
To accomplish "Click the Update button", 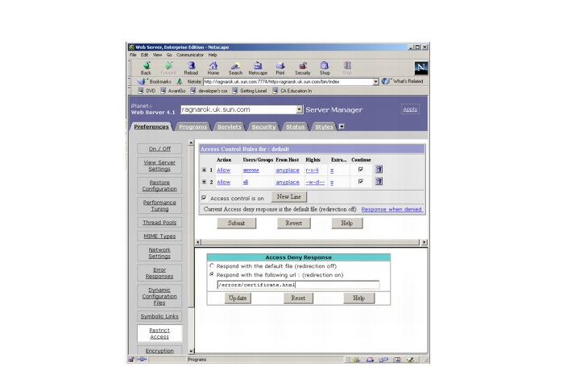I will point(238,298).
